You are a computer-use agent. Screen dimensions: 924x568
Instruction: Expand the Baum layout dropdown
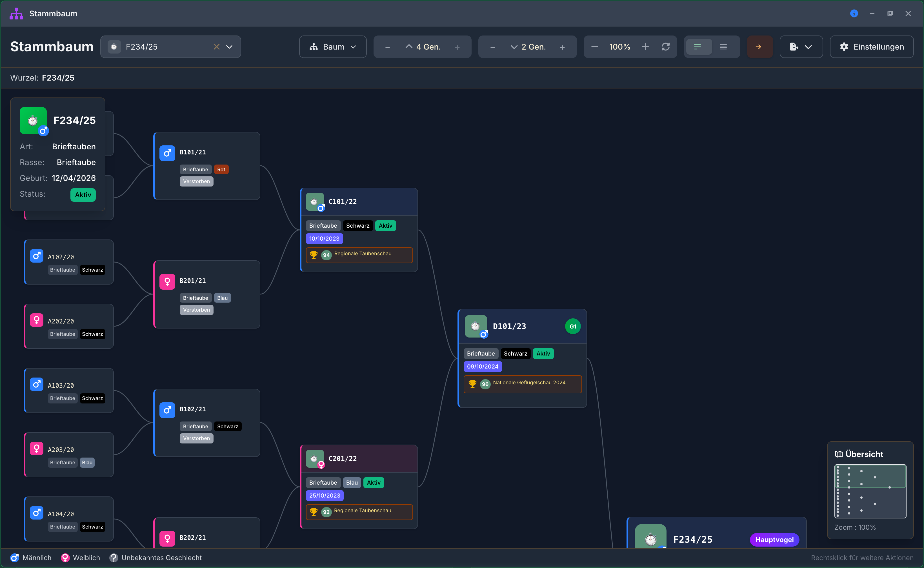click(x=333, y=47)
